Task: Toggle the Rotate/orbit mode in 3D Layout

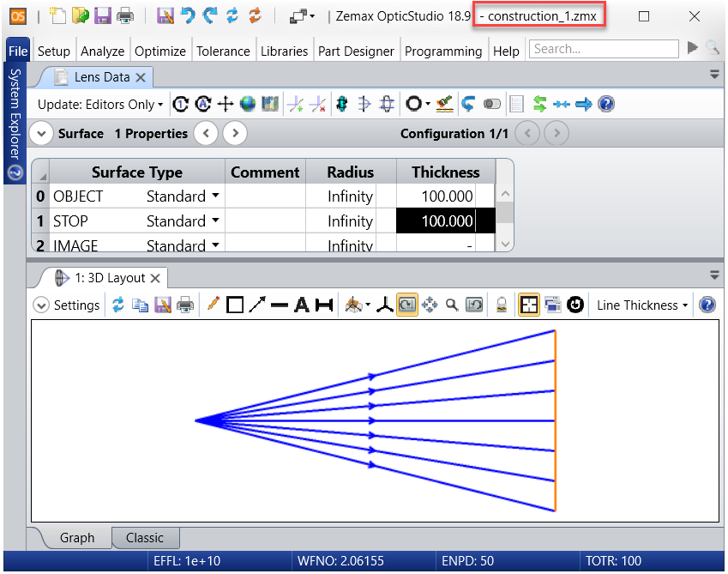Action: [x=408, y=305]
